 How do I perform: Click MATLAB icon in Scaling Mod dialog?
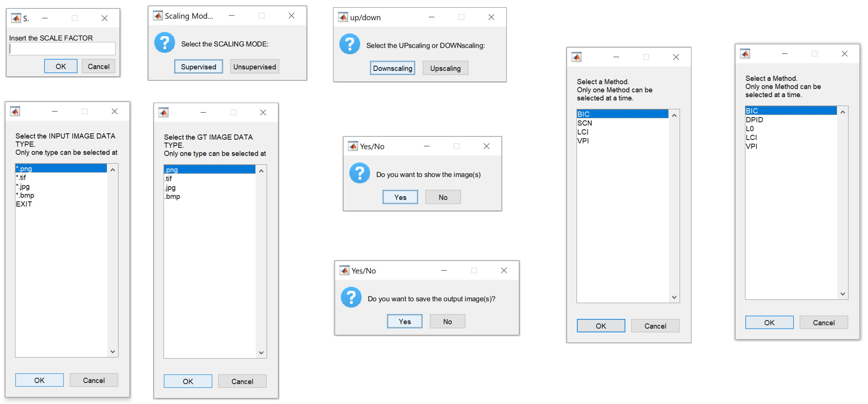(x=158, y=15)
